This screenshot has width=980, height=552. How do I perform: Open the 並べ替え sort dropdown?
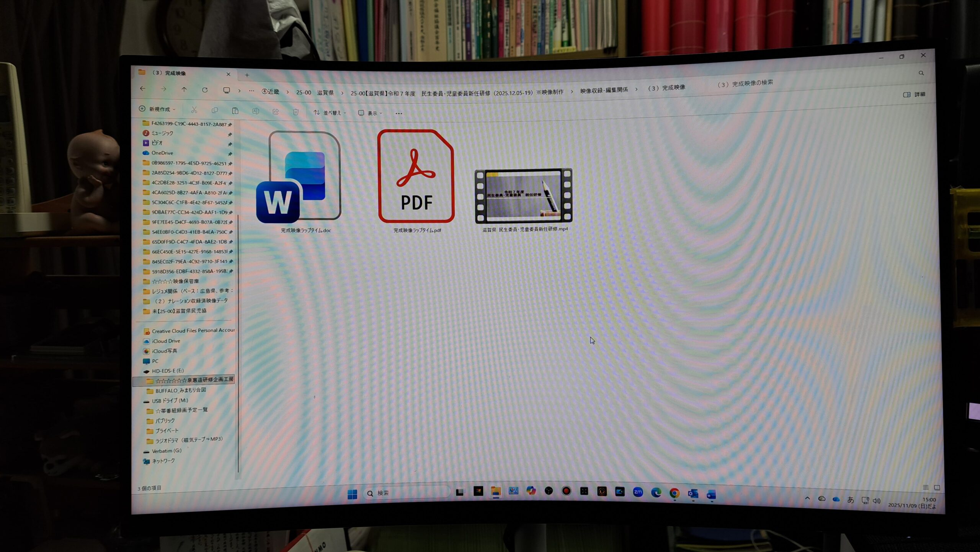[330, 113]
